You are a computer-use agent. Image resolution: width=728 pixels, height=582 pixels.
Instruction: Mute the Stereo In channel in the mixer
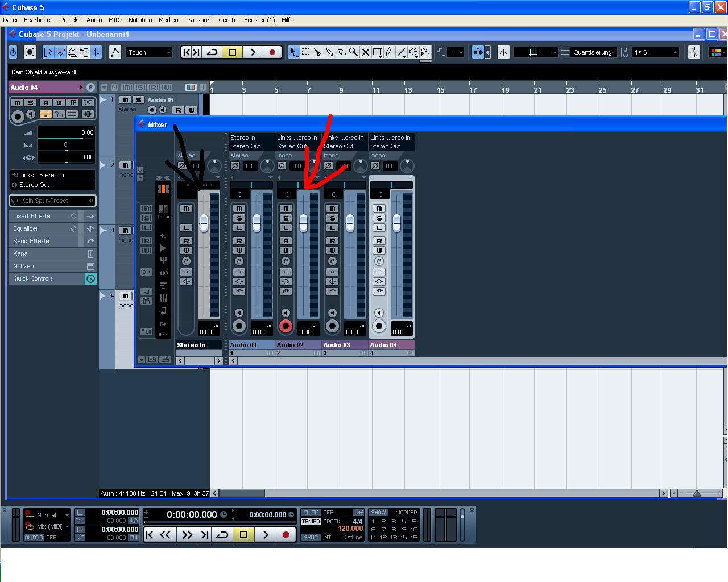186,209
